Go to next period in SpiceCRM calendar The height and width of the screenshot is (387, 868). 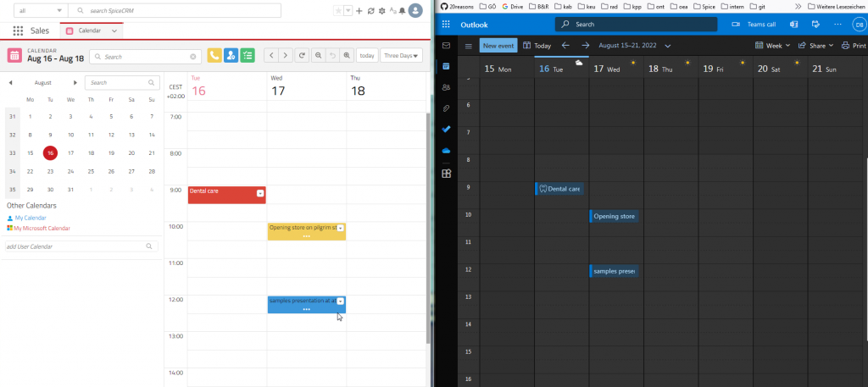(285, 55)
